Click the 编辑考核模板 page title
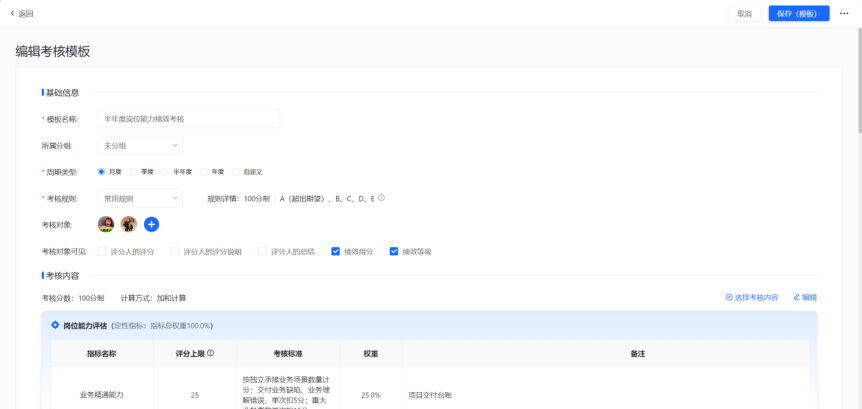The height and width of the screenshot is (409, 862). point(53,52)
